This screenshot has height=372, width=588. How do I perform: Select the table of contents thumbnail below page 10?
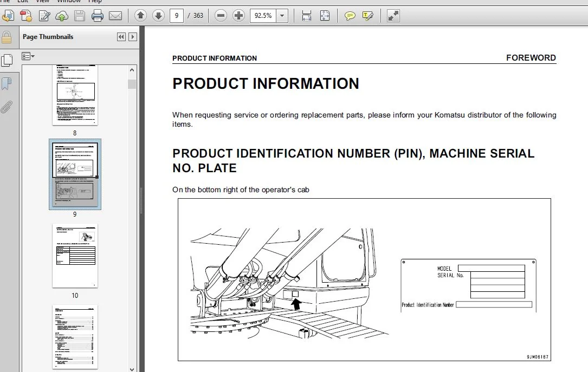click(75, 337)
